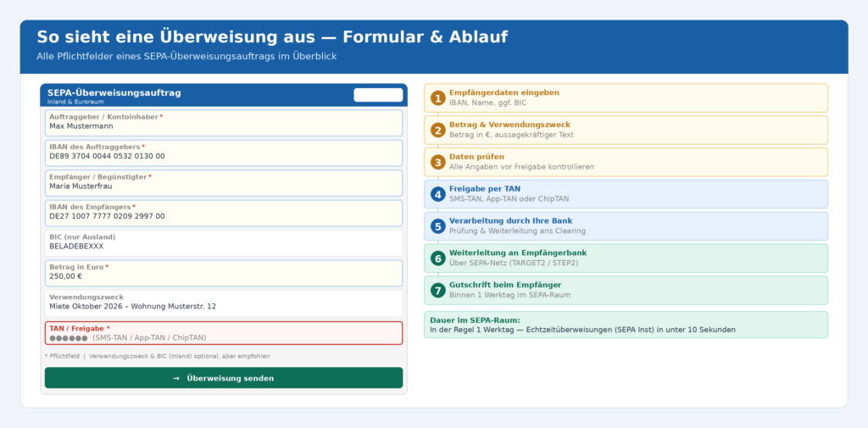This screenshot has width=868, height=428.
Task: Focus the BIC (nur Ausland) field
Action: 224,243
